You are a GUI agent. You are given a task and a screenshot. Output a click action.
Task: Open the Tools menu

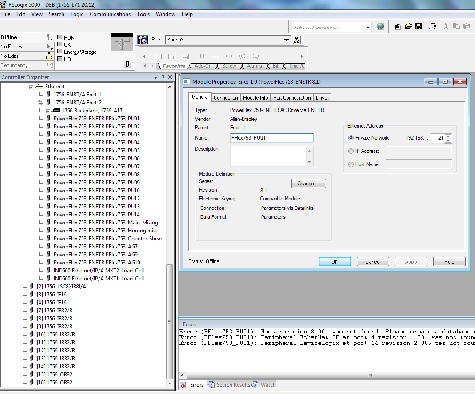pos(144,14)
